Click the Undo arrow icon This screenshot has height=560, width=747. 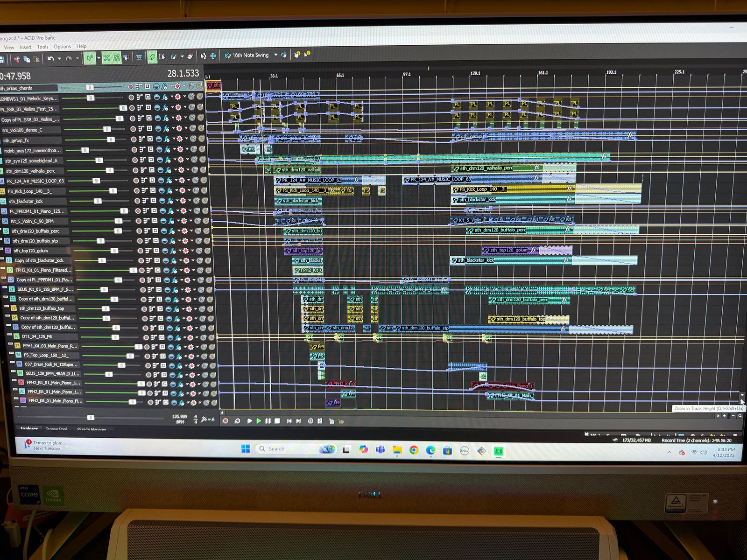(50, 58)
